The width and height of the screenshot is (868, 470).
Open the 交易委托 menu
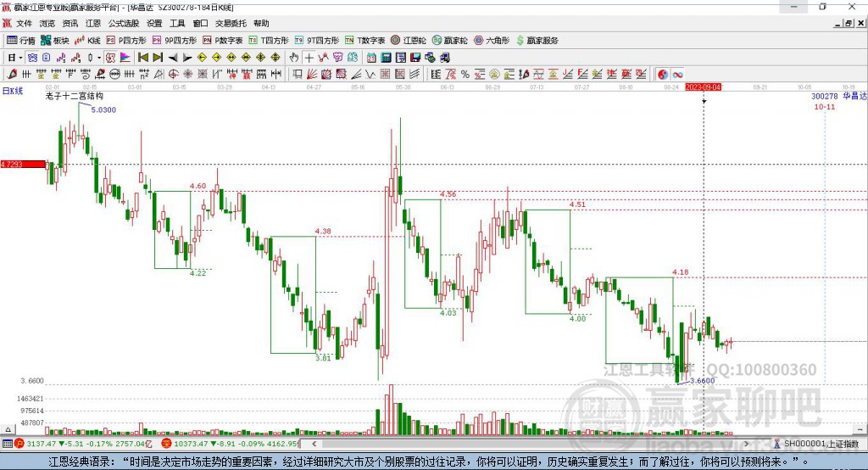[231, 23]
